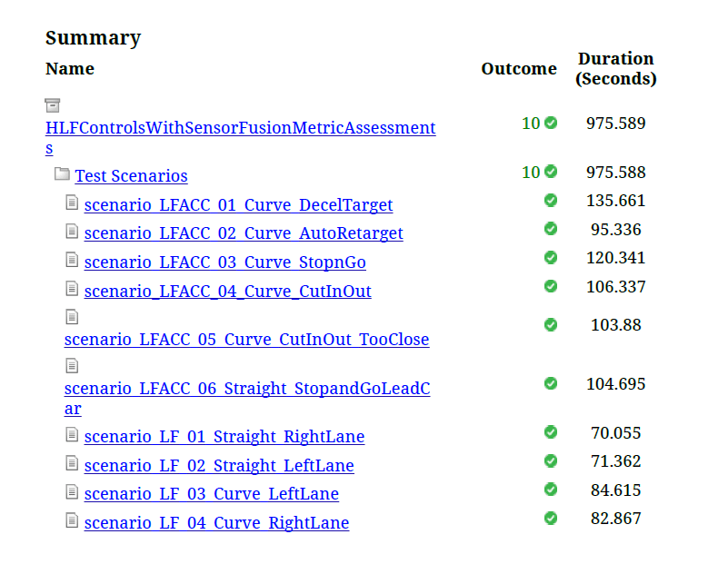Click the passed checkmark for LF_03_Curve_LeftLane
The image size is (728, 564).
click(x=551, y=490)
